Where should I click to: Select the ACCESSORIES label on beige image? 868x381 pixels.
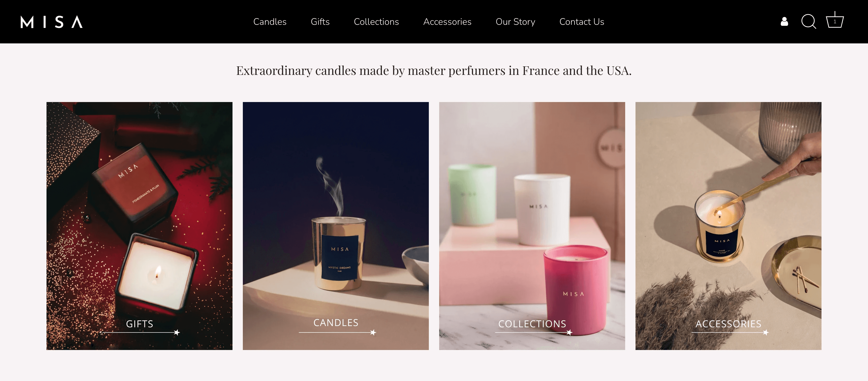[x=728, y=324]
